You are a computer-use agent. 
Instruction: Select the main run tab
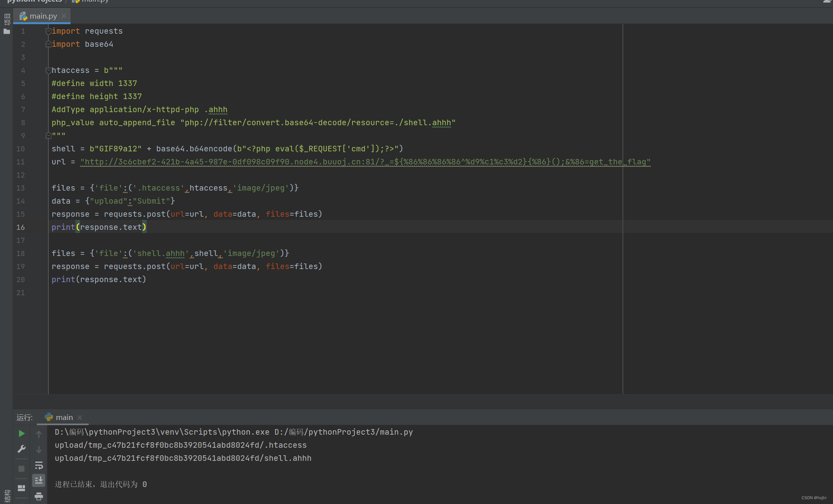tap(64, 417)
